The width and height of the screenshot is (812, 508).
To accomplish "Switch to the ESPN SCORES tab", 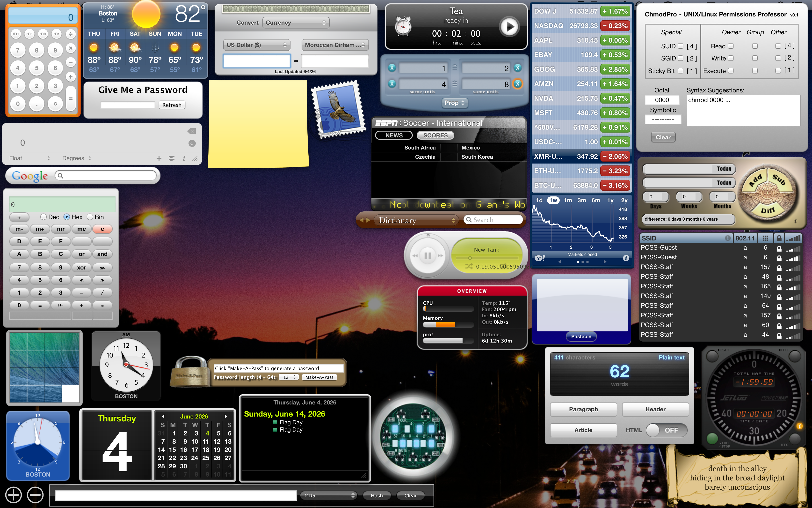I will pyautogui.click(x=435, y=135).
